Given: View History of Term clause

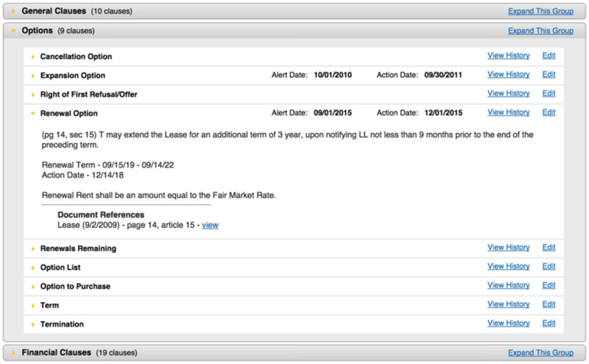Looking at the screenshot, I should click(509, 305).
